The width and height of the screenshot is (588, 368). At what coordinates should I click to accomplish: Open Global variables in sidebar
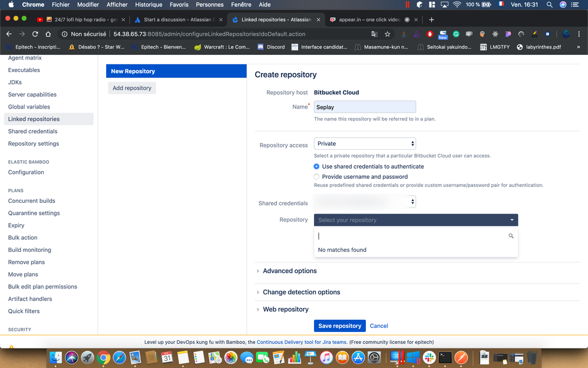(x=29, y=107)
